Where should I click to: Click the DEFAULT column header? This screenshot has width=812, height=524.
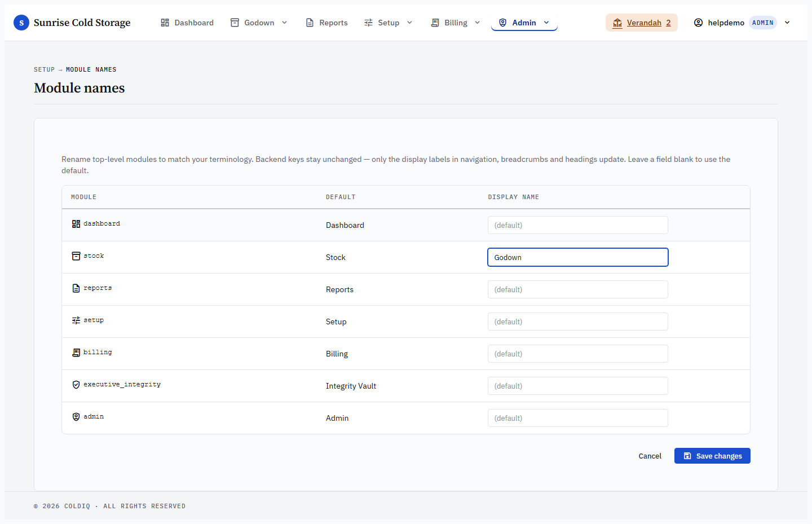point(341,197)
